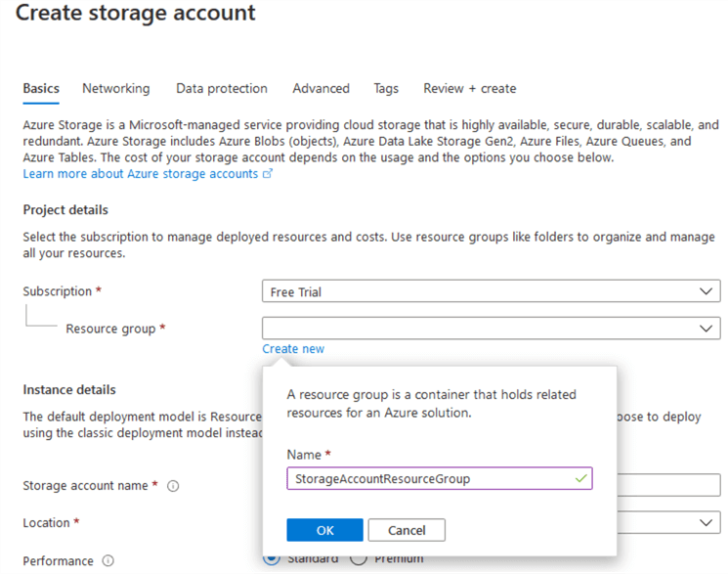Click the Storage account name info icon
Screen dimensions: 728x574
click(x=173, y=486)
